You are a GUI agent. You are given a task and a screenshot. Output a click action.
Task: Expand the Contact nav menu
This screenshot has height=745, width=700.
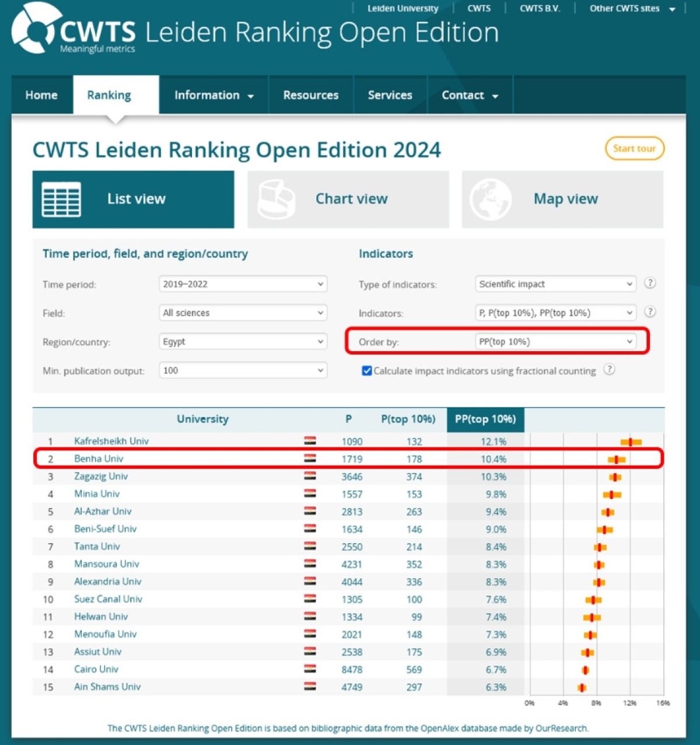(470, 95)
